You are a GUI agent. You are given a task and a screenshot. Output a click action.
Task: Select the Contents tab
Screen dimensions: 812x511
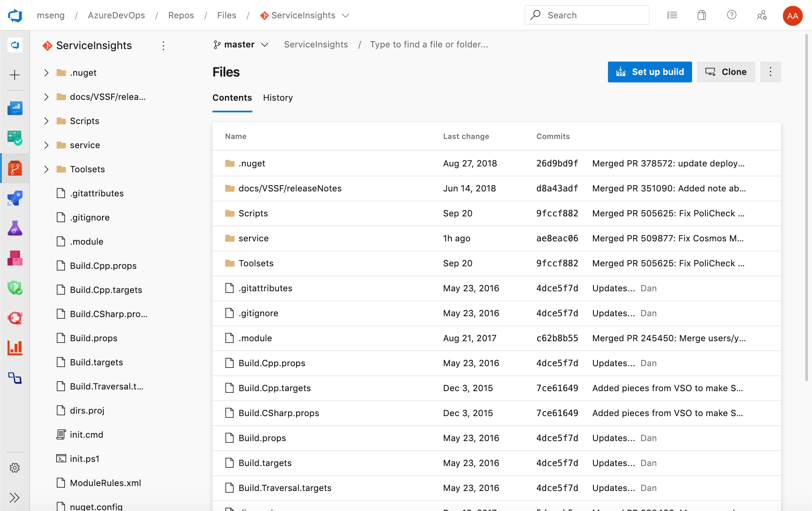232,98
